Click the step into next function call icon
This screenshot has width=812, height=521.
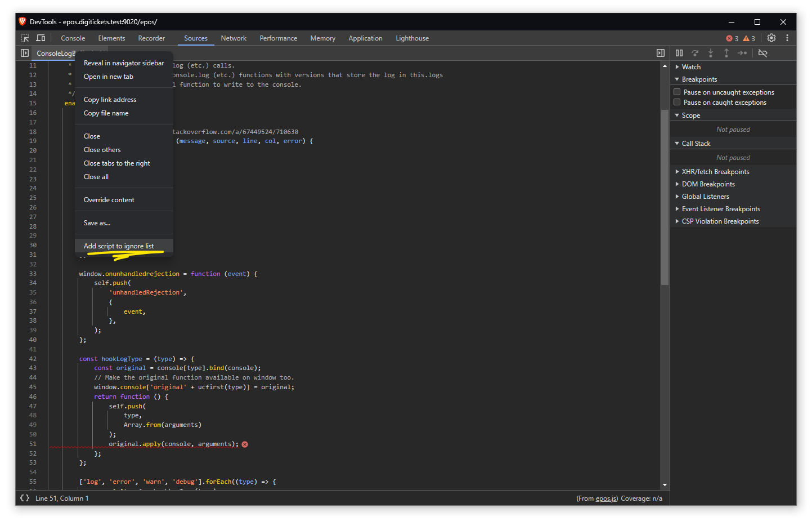[x=711, y=53]
